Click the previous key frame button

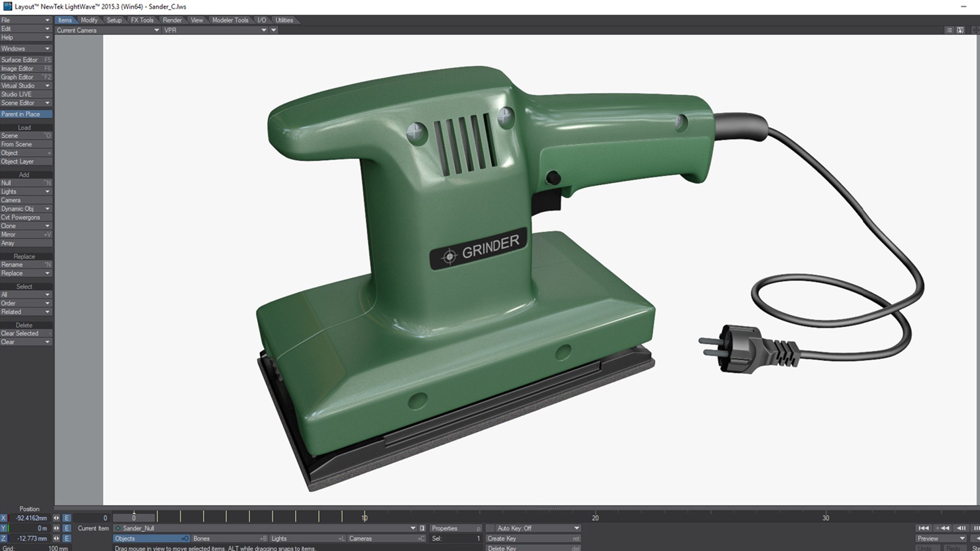point(942,528)
